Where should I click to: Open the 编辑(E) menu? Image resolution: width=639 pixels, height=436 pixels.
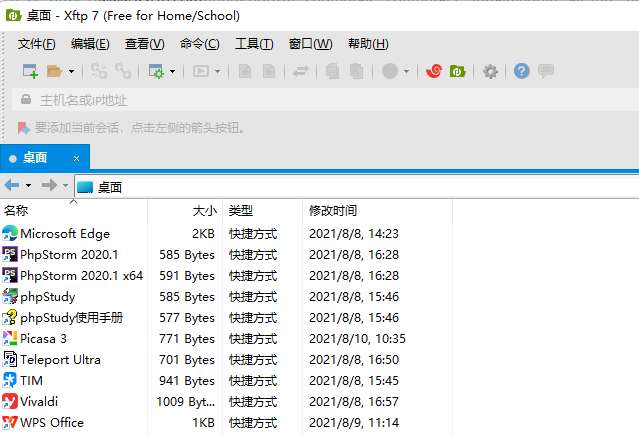tap(90, 44)
